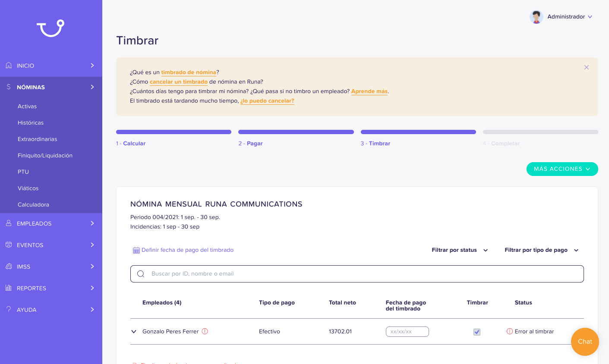Viewport: 609px width, 364px height.
Task: Click the dollar icon beside NÓMINAS
Action: click(x=9, y=87)
